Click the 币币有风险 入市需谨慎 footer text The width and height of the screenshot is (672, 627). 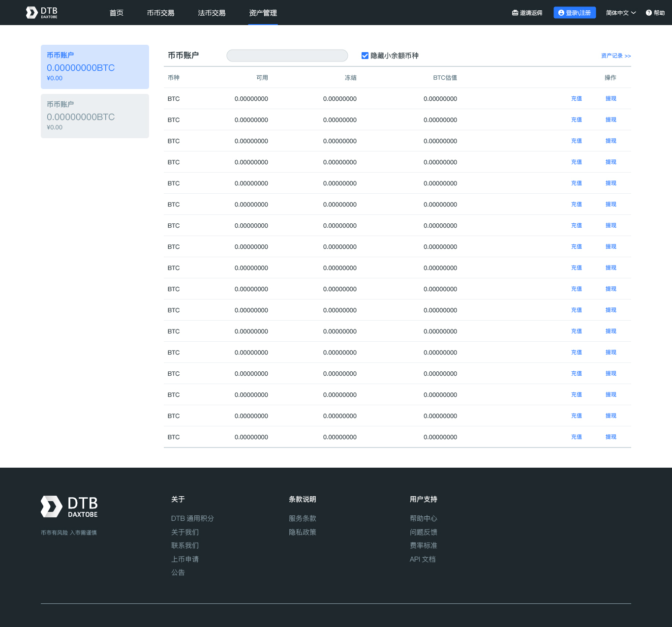pos(69,533)
